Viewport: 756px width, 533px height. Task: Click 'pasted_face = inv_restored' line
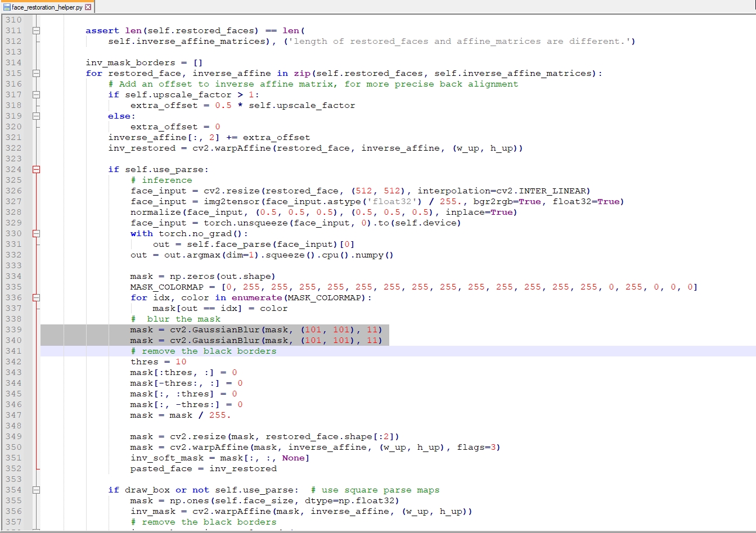(x=204, y=469)
